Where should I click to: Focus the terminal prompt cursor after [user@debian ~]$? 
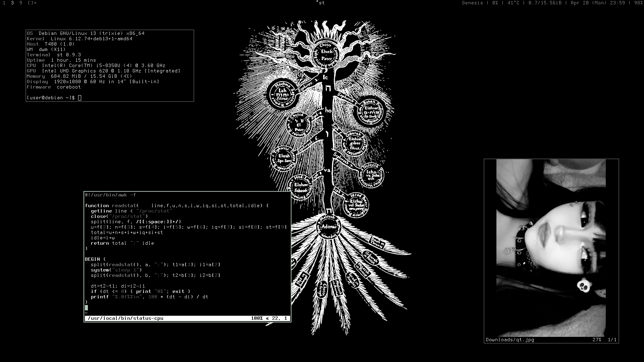click(x=79, y=98)
